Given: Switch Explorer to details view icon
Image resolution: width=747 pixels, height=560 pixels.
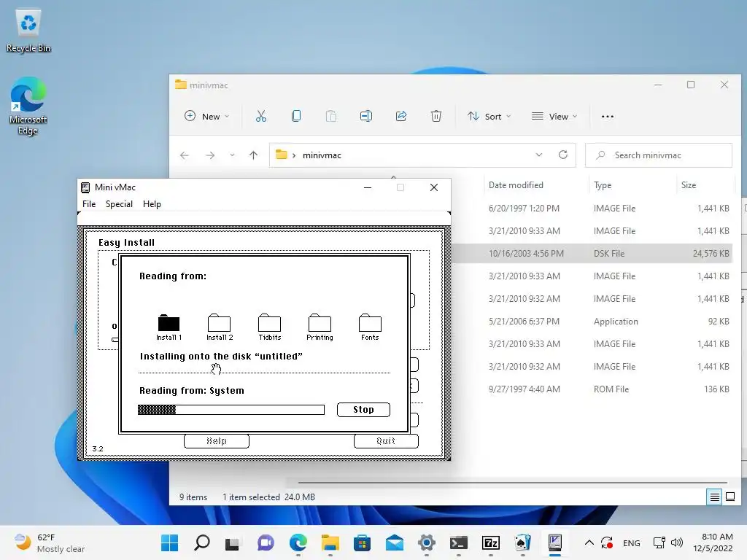Looking at the screenshot, I should pyautogui.click(x=715, y=497).
